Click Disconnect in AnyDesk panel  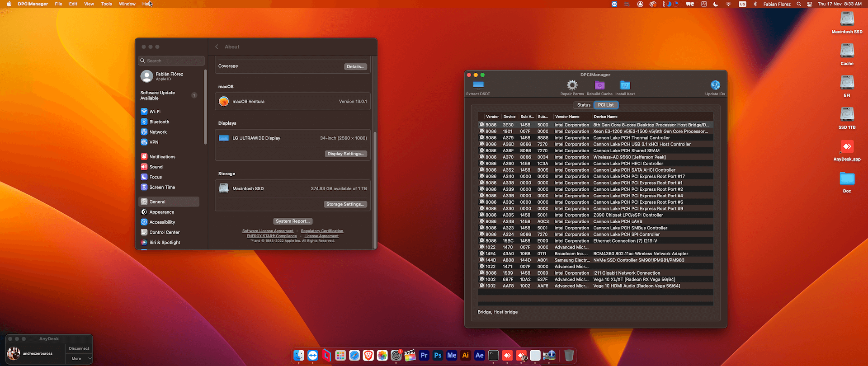[x=79, y=348]
